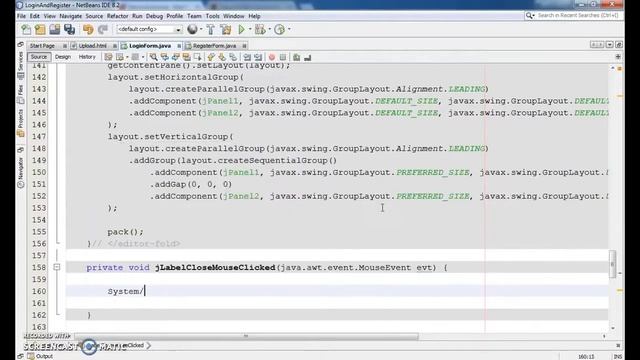
Task: Click Find Previous Occurrence icon
Action: (164, 57)
